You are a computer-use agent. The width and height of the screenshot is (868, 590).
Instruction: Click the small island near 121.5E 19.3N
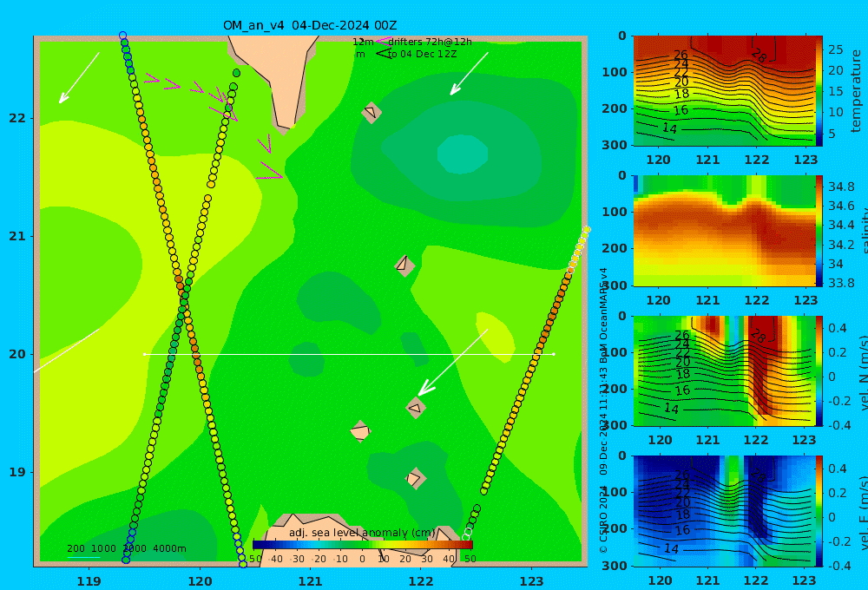click(x=360, y=431)
